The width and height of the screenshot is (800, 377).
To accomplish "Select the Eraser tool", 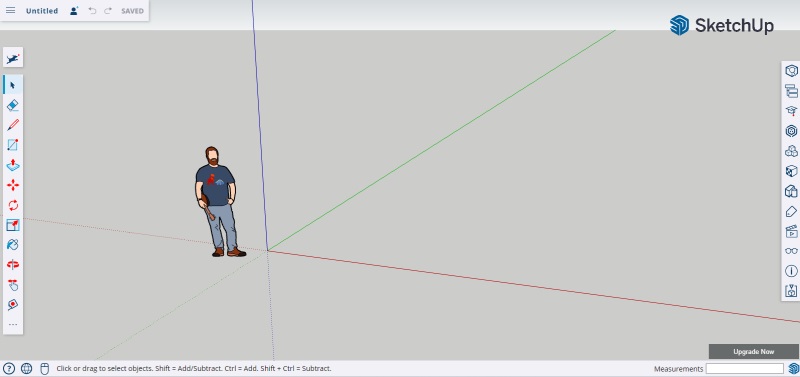I will point(13,105).
